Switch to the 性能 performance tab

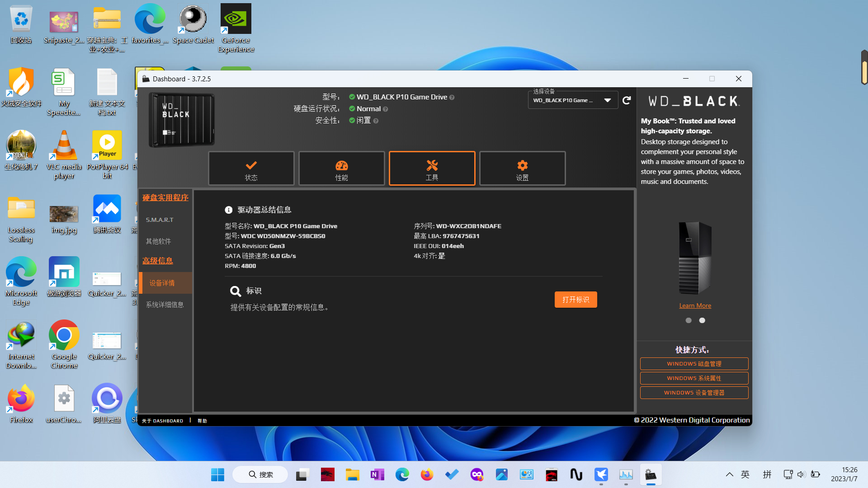point(341,169)
